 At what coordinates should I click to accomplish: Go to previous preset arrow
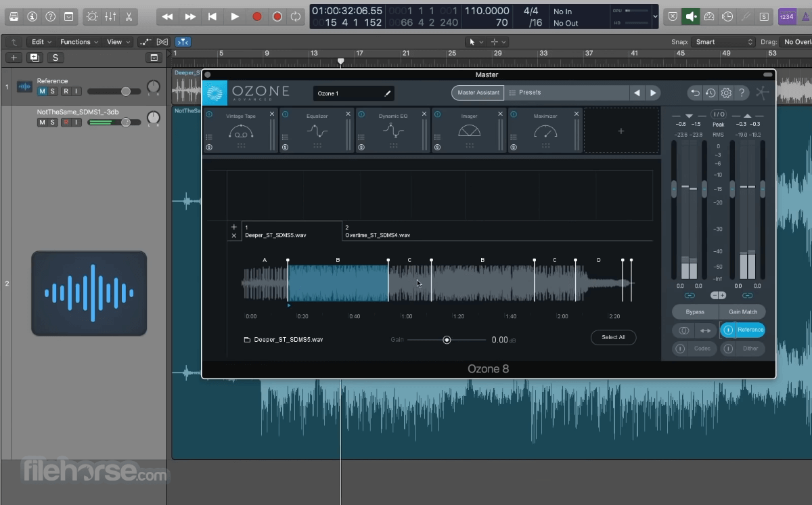(637, 93)
